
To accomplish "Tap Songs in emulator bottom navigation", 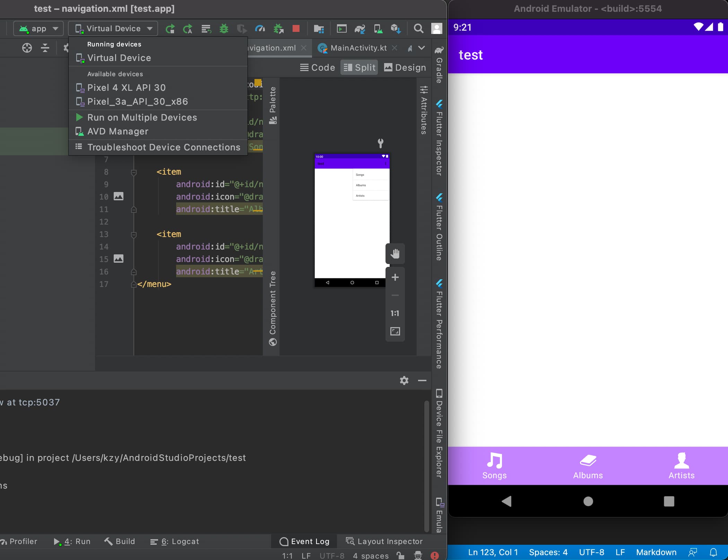I will tap(494, 466).
